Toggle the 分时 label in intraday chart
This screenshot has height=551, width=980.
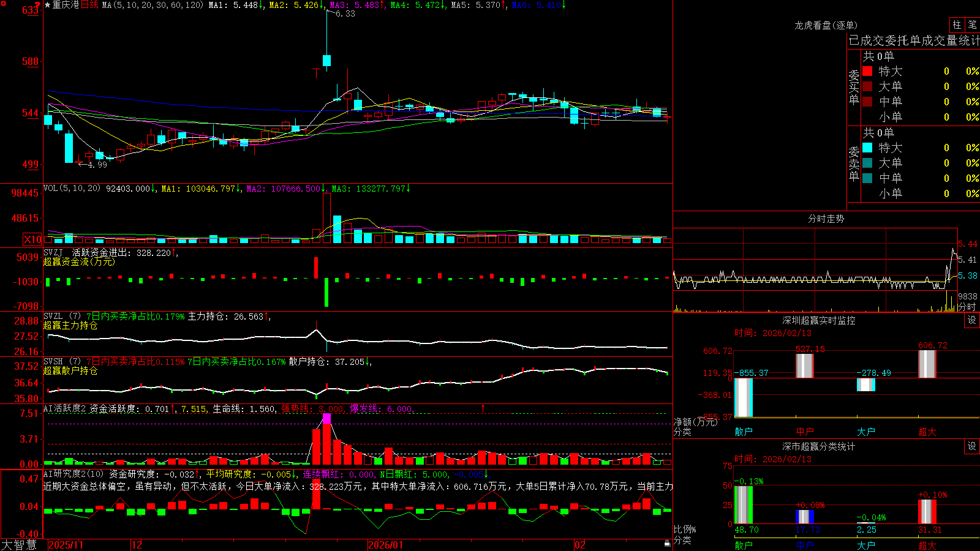(x=967, y=307)
